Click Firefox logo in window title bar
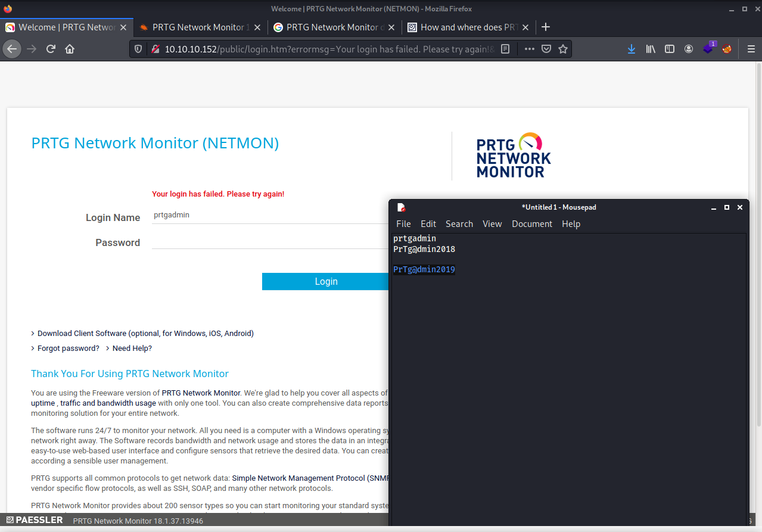 pos(8,8)
